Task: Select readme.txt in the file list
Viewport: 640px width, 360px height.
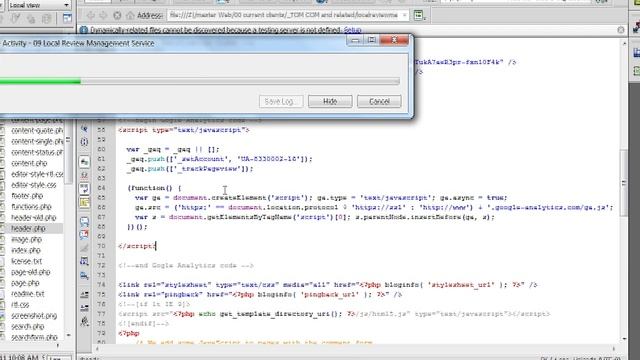Action: [x=27, y=294]
